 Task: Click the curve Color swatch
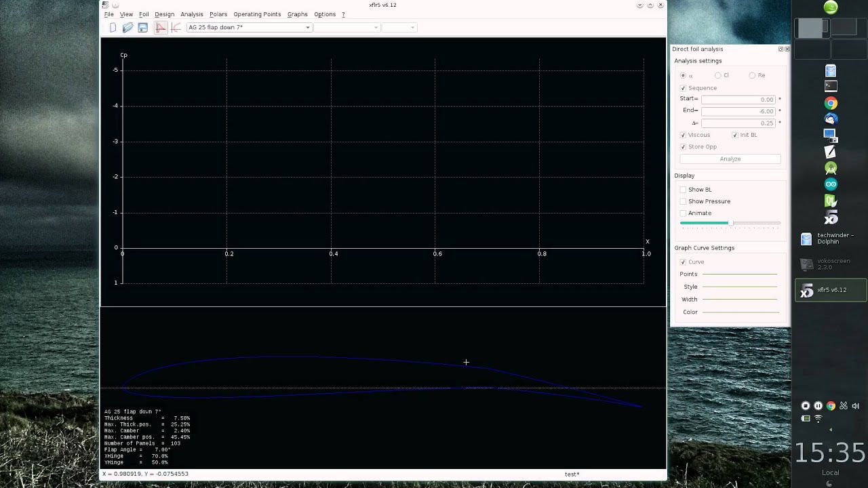(x=740, y=312)
